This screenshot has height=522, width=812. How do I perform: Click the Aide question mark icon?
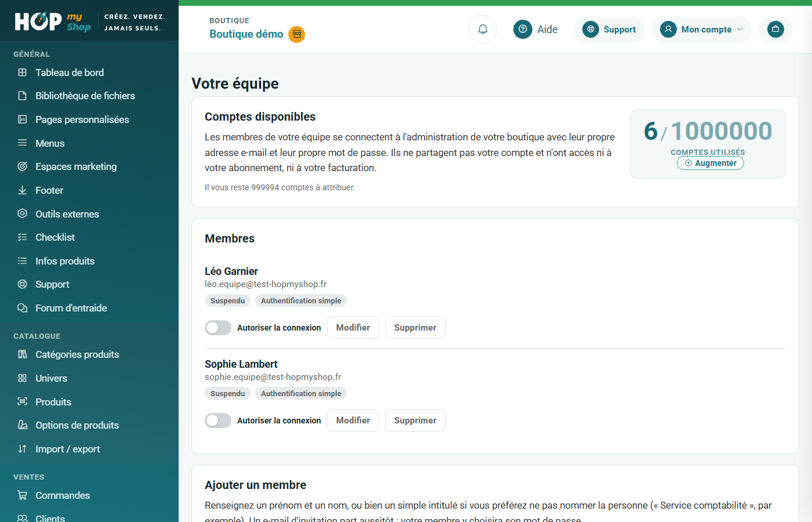coord(523,29)
